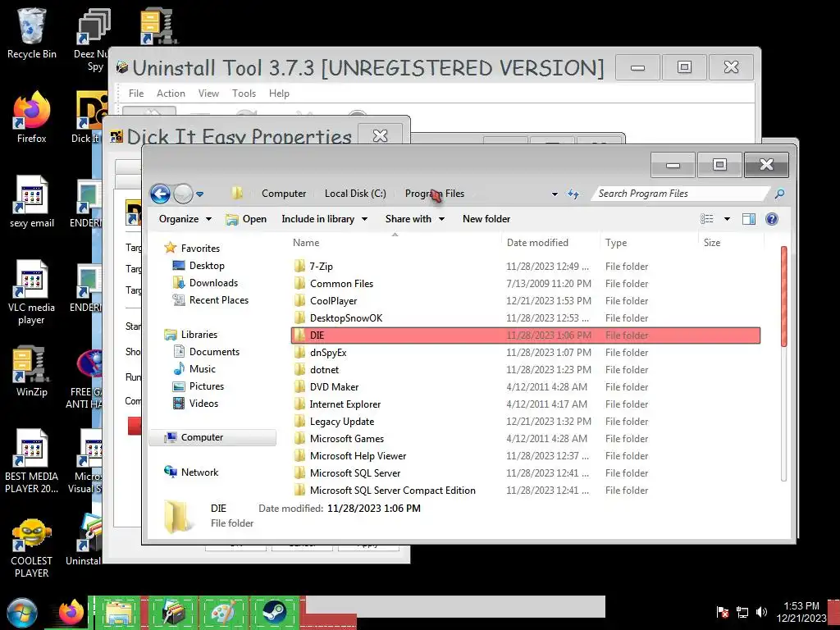Click the Recycle Bin desktop icon
The width and height of the screenshot is (840, 630).
pos(32,33)
